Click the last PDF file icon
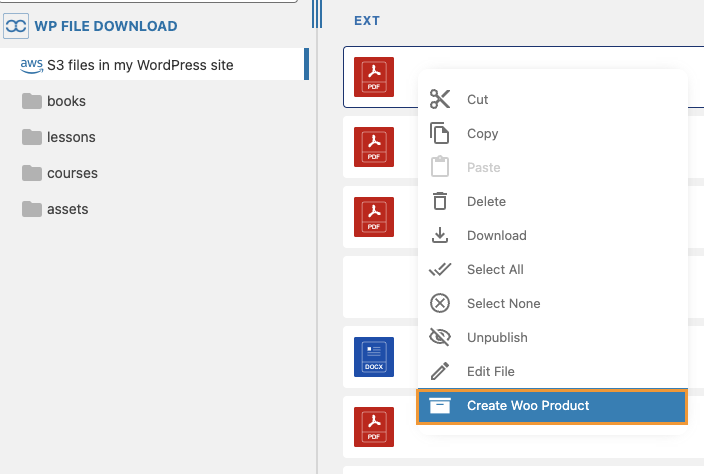The width and height of the screenshot is (704, 474). coord(374,427)
